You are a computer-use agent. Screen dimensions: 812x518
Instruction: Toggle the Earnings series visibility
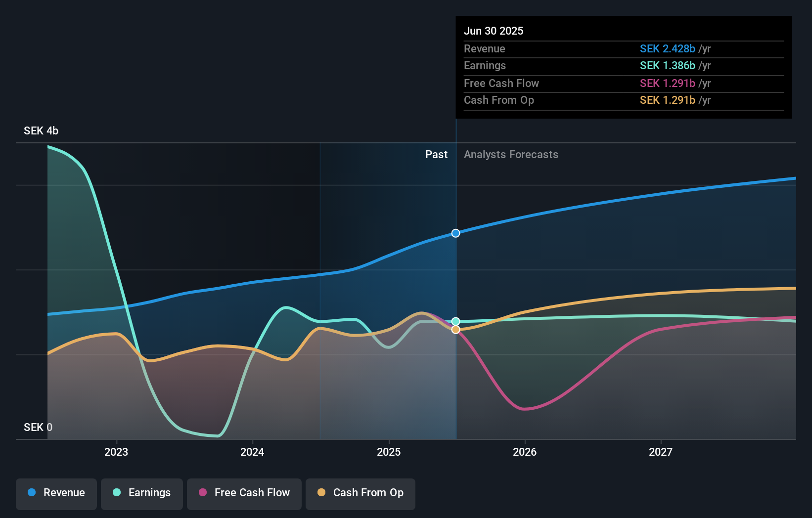[x=142, y=493]
